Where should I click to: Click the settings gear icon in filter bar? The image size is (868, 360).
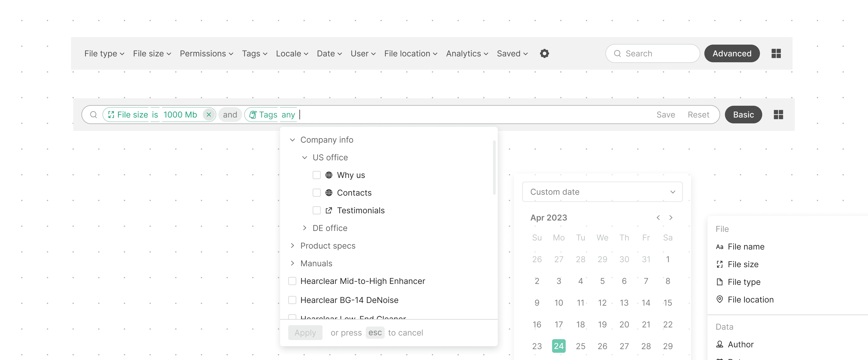pyautogui.click(x=544, y=53)
